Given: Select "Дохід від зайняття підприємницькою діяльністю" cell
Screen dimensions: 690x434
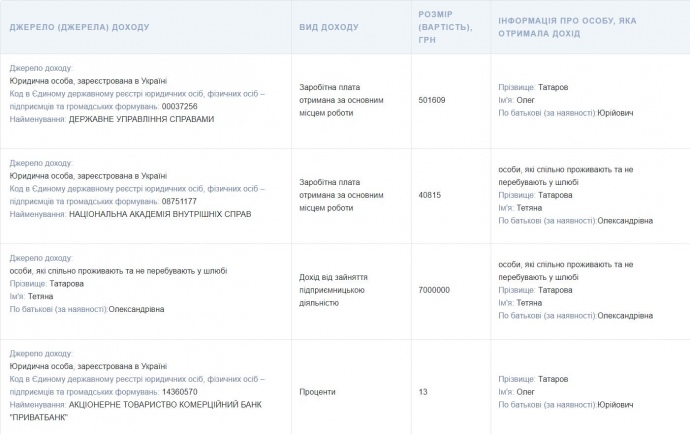Looking at the screenshot, I should [x=340, y=290].
